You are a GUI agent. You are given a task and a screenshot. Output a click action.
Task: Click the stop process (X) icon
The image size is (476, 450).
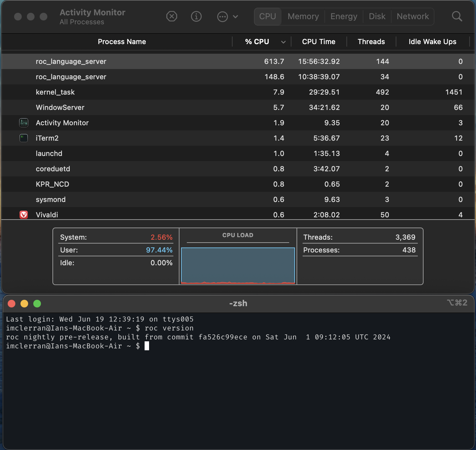click(172, 16)
